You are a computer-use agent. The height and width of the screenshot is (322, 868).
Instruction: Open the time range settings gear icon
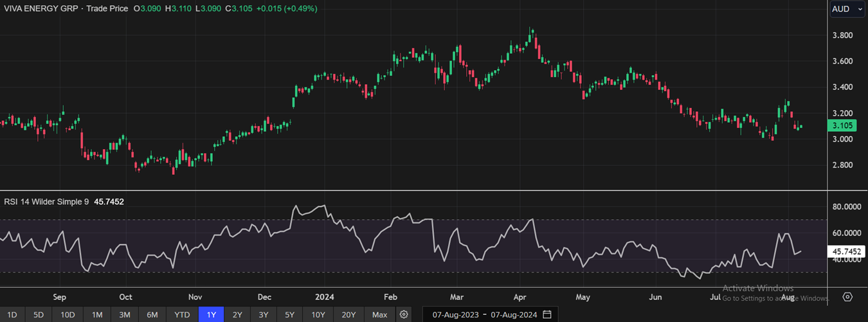tap(404, 314)
